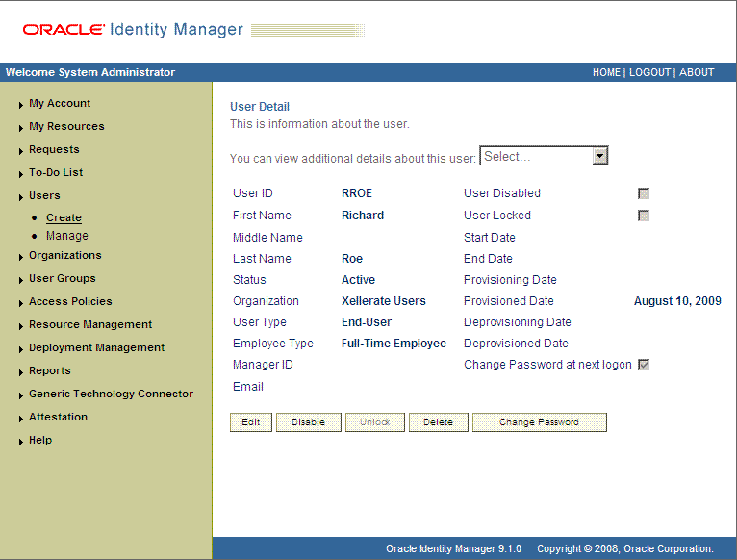Screen dimensions: 737x560
Task: Select Users menu item
Action: point(44,195)
